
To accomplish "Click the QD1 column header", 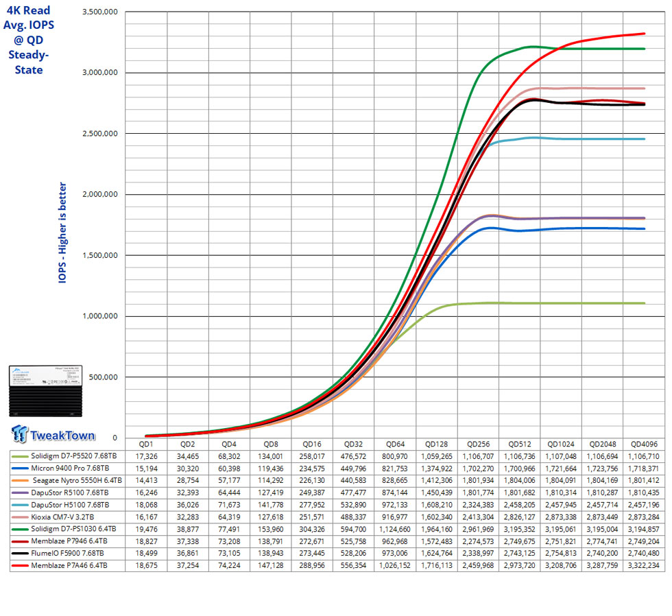I will coord(146,444).
